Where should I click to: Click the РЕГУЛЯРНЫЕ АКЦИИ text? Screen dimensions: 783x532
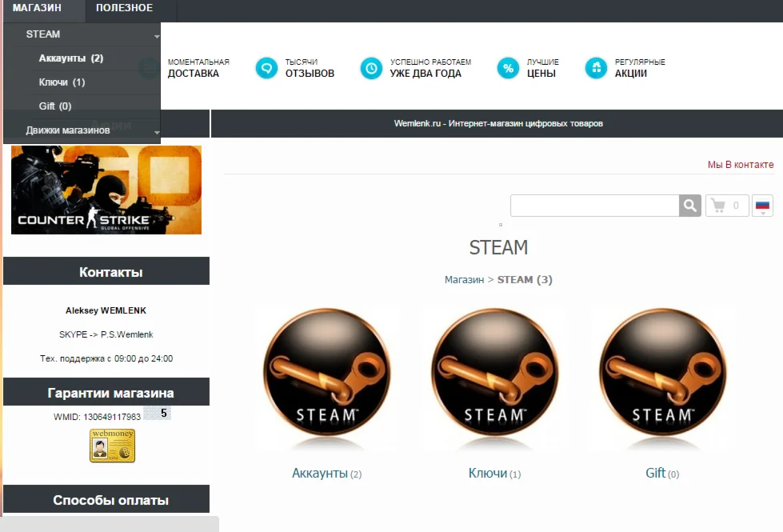pyautogui.click(x=640, y=68)
